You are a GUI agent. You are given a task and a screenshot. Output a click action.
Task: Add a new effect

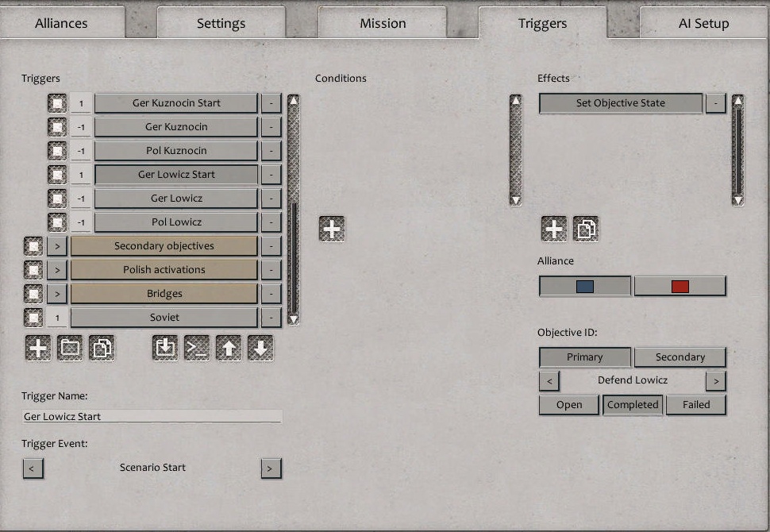coord(554,229)
